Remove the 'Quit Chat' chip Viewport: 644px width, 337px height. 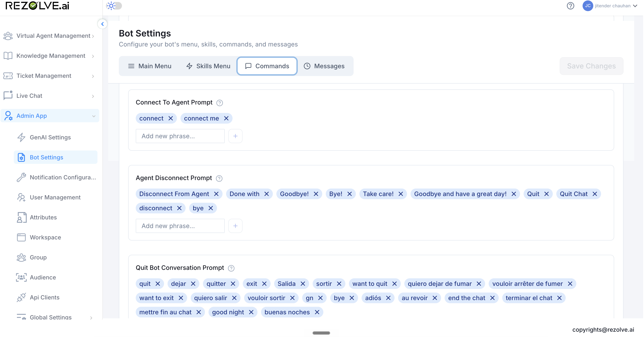[x=595, y=194]
